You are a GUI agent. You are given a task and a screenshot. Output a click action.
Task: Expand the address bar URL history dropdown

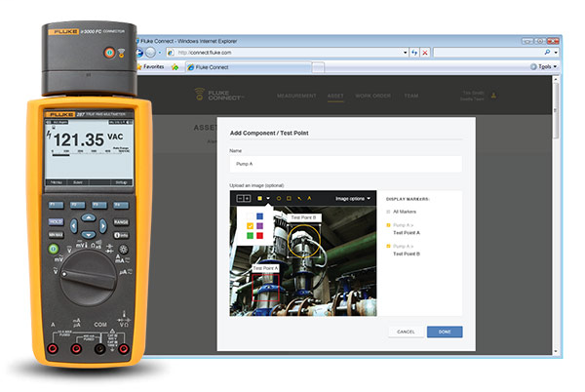[x=406, y=53]
